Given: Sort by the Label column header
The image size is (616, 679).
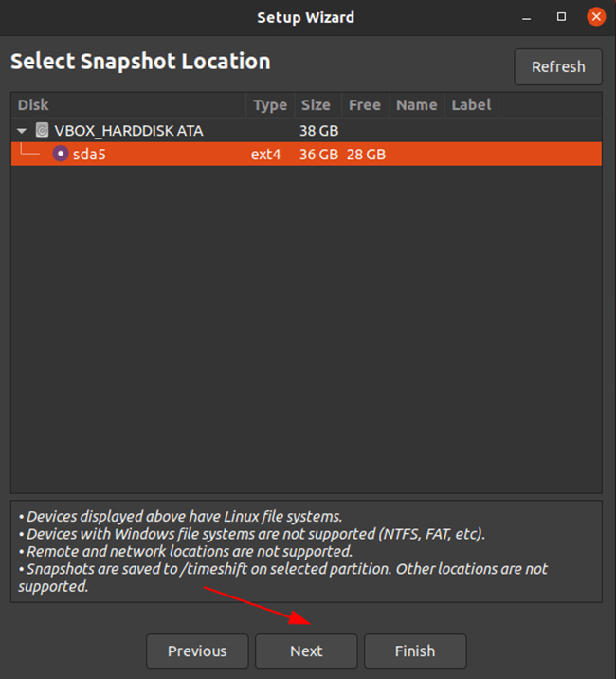Looking at the screenshot, I should pos(471,105).
